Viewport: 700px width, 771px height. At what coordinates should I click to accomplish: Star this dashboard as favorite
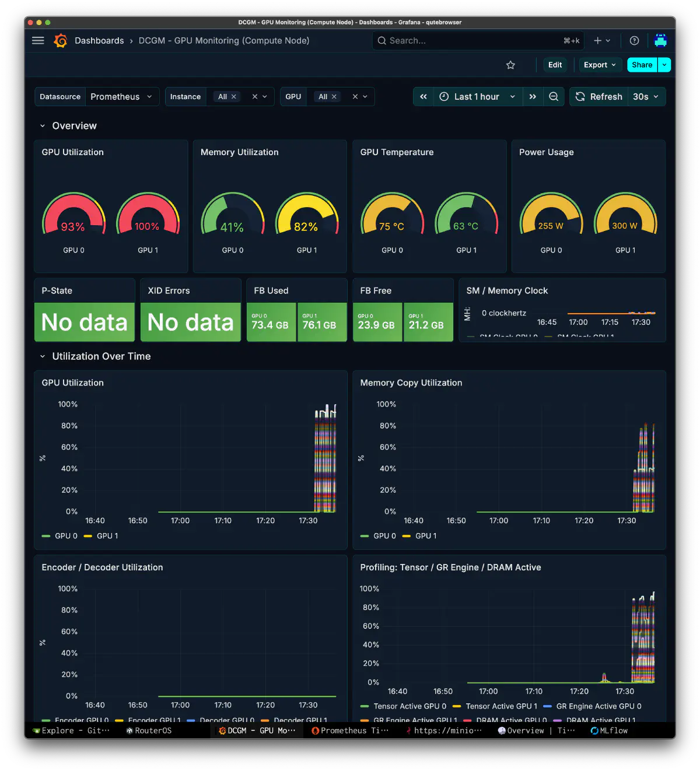click(510, 65)
